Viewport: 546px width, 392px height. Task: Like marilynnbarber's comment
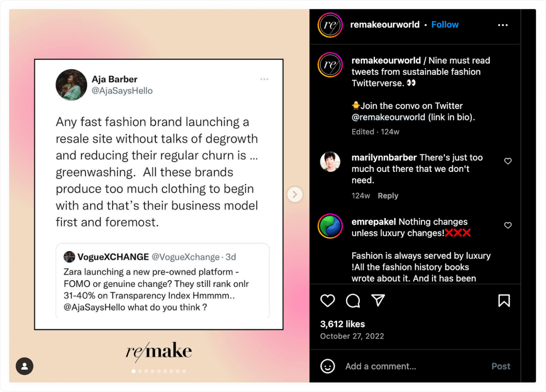point(508,161)
